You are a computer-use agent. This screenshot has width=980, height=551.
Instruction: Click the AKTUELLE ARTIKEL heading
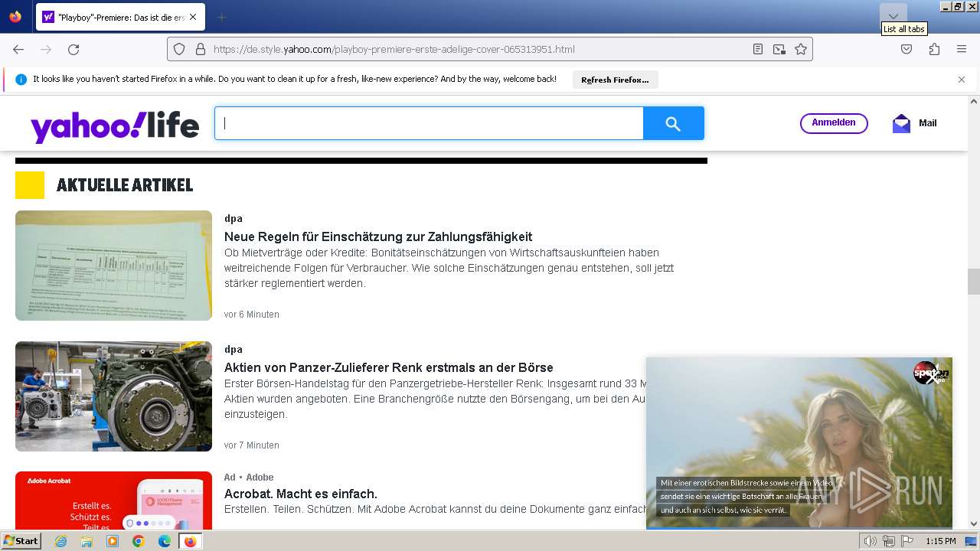pyautogui.click(x=125, y=185)
